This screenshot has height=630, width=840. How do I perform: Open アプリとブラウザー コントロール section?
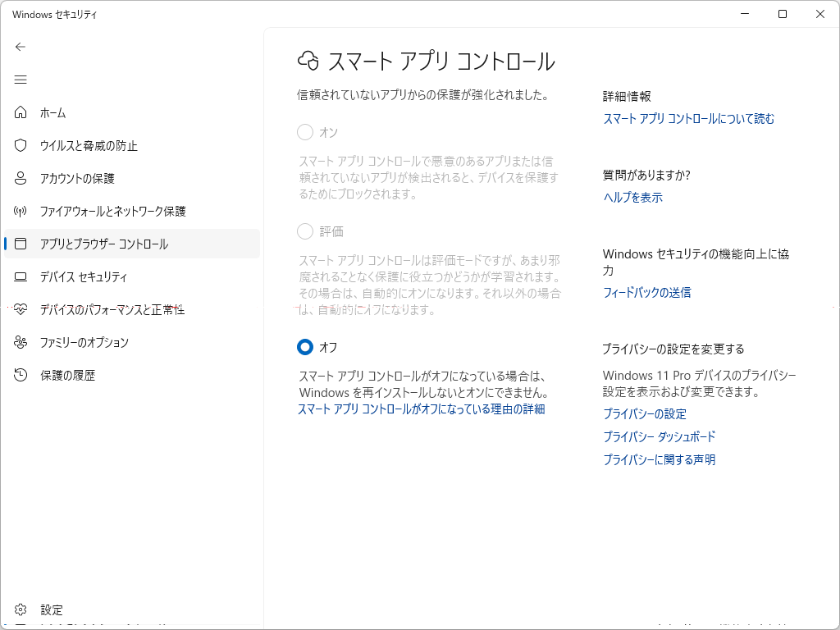[x=132, y=244]
